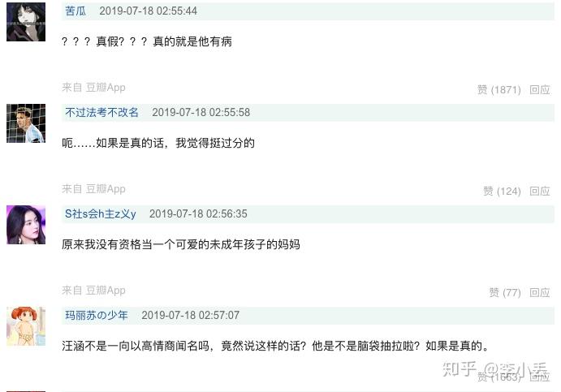Image resolution: width=561 pixels, height=392 pixels.
Task: Open S社s会h主z义y user profile
Action: (100, 214)
